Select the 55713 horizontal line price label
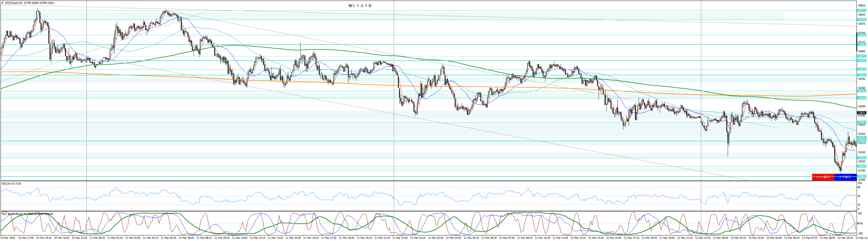Screen dimensions: 868x241 point(862,10)
